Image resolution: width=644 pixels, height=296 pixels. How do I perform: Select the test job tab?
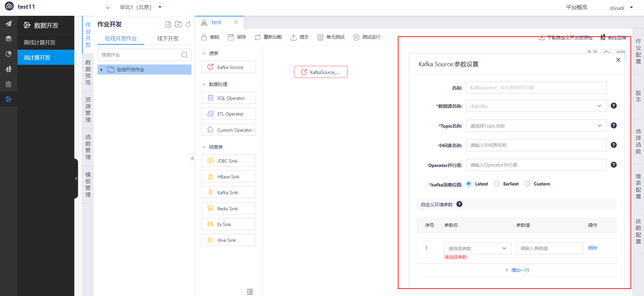216,22
